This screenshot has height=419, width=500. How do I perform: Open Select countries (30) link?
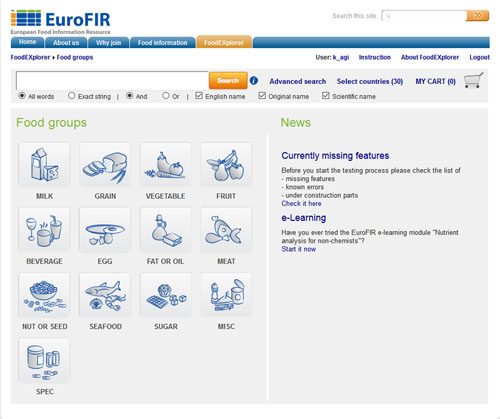click(370, 81)
